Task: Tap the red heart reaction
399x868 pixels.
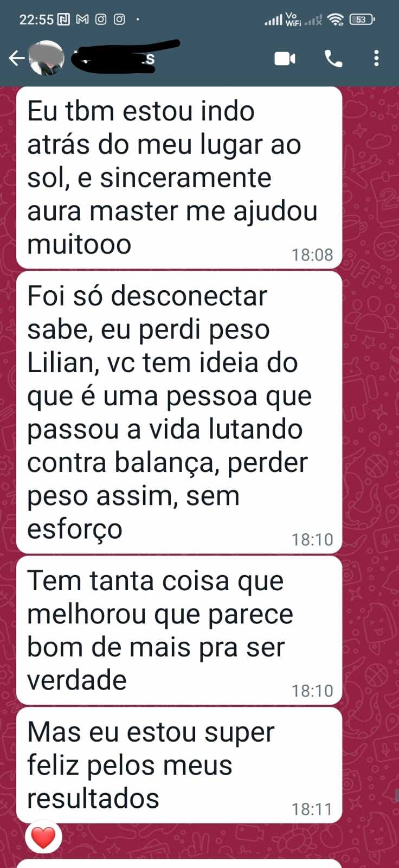Action: [43, 838]
